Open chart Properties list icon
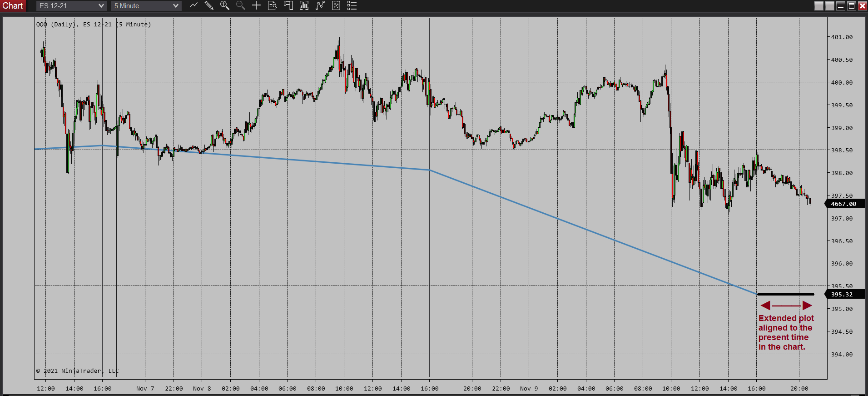This screenshot has width=868, height=396. pos(352,5)
